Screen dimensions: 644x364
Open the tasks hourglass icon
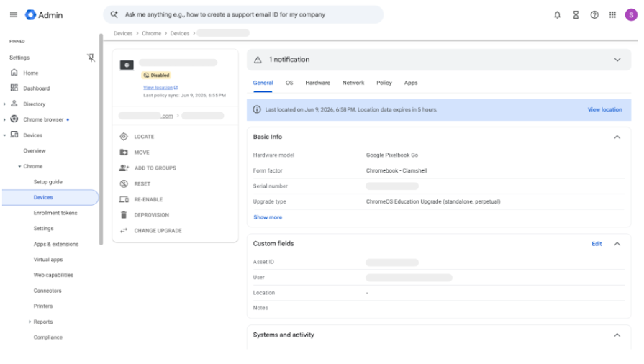click(x=576, y=15)
